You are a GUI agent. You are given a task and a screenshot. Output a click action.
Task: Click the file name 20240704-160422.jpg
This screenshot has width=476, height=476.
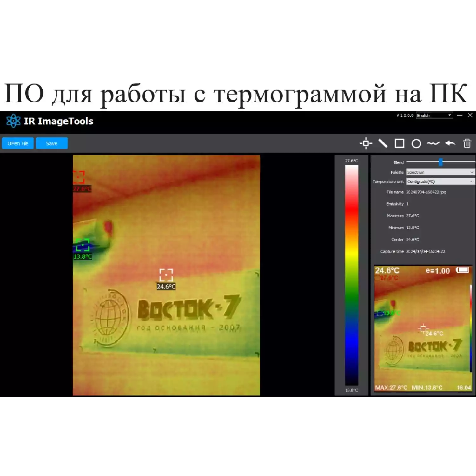[x=426, y=192]
